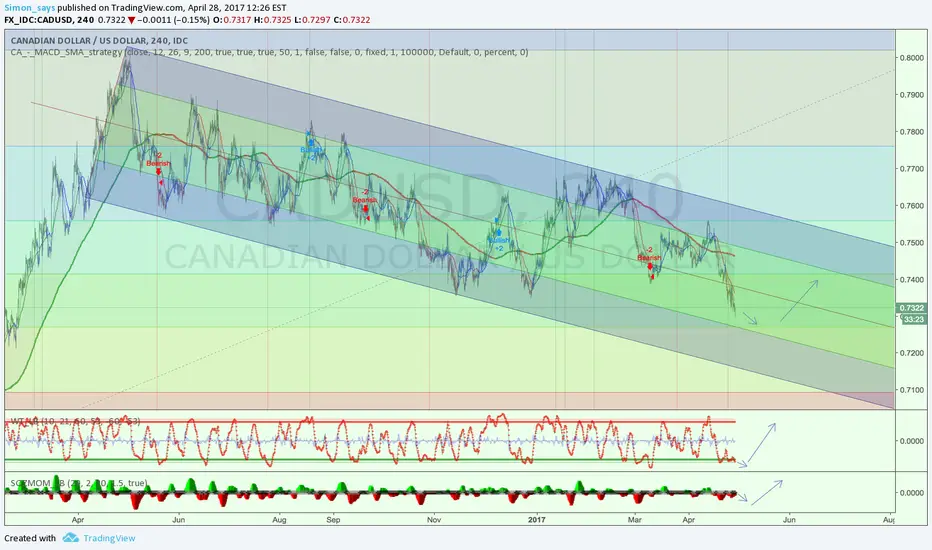Click the TradingView cloud logo icon
Viewport: 932px width, 550px height.
(71, 538)
